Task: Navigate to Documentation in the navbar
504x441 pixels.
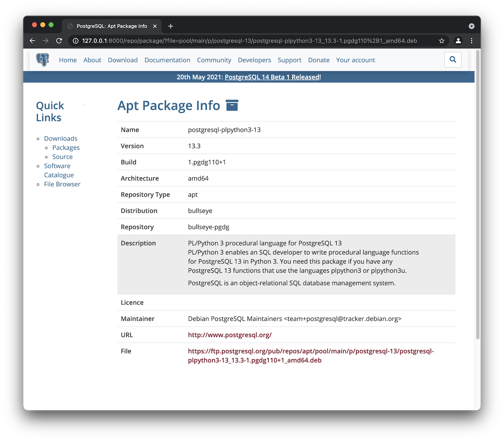Action: click(x=167, y=60)
